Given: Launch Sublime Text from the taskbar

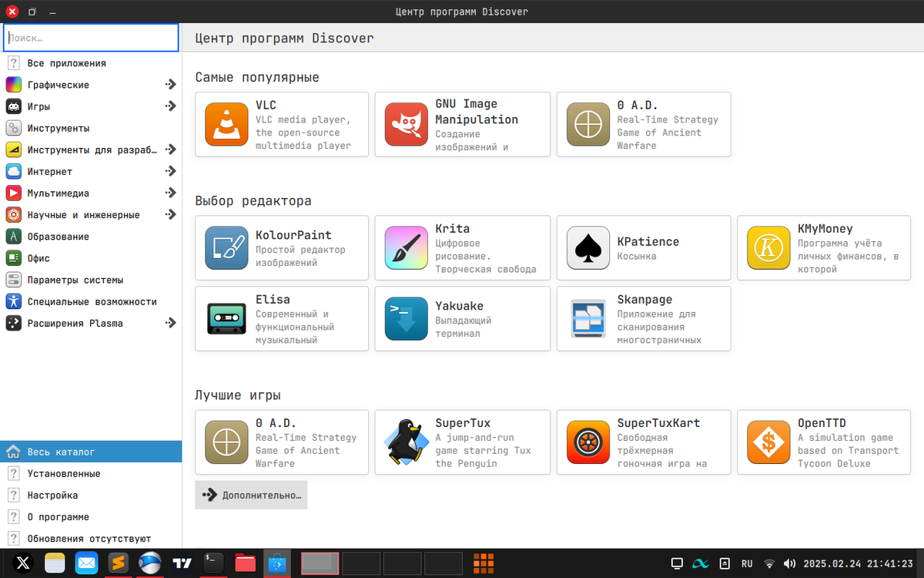Looking at the screenshot, I should 118,563.
